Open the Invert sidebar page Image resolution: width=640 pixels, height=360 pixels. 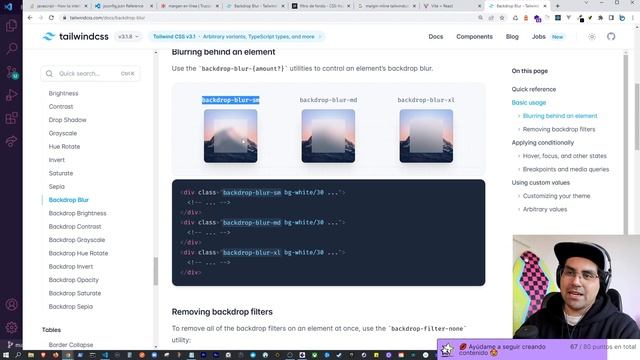point(56,160)
